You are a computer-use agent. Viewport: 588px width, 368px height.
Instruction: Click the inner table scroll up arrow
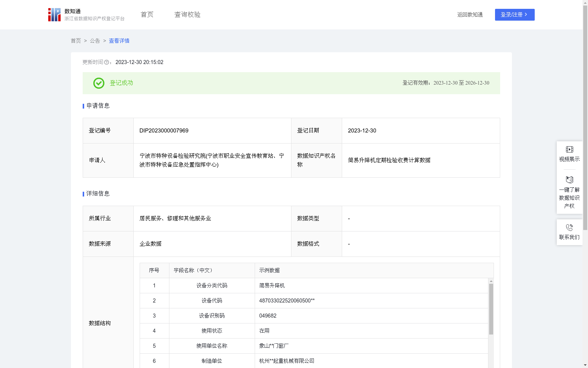tap(491, 281)
